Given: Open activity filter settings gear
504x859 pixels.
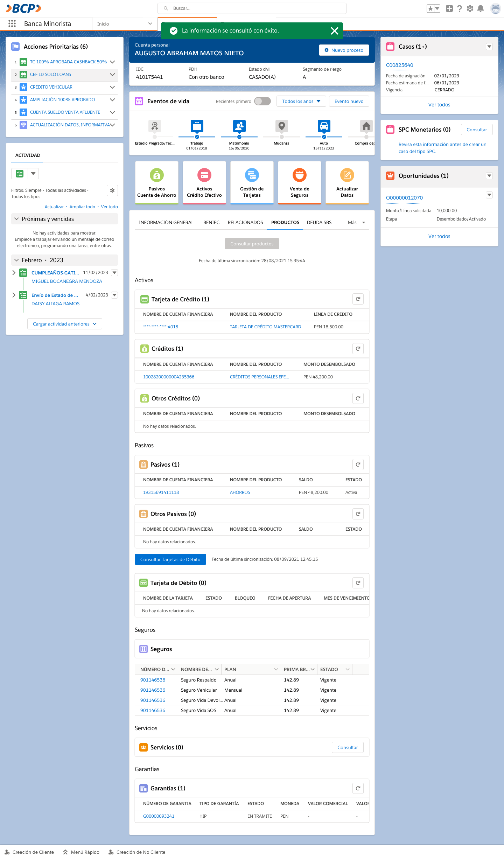Looking at the screenshot, I should [112, 190].
